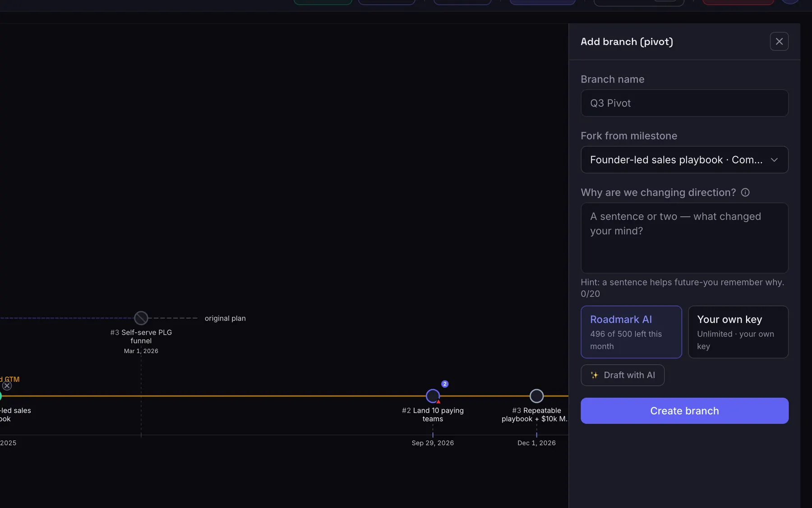Image resolution: width=812 pixels, height=508 pixels.
Task: Click the Create branch button
Action: (684, 411)
